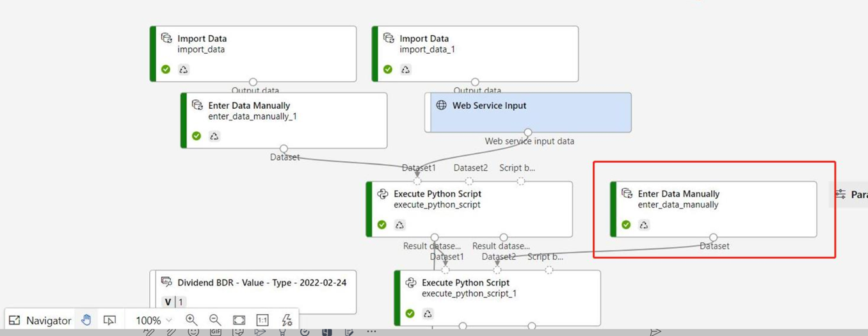
Task: Reset canvas zoom with 1:1 icon
Action: tap(262, 320)
